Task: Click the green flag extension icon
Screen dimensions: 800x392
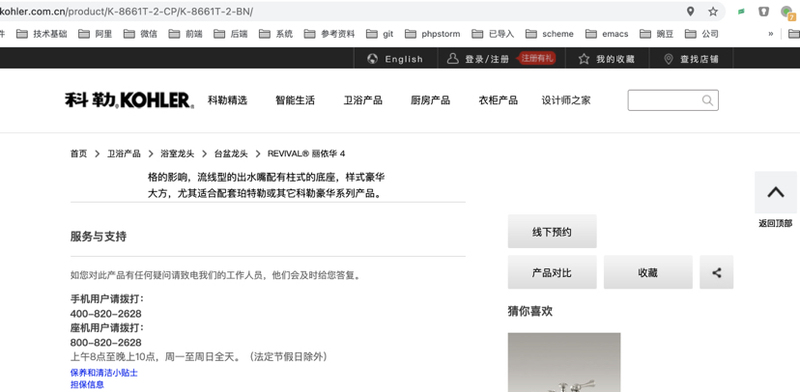Action: pos(741,11)
